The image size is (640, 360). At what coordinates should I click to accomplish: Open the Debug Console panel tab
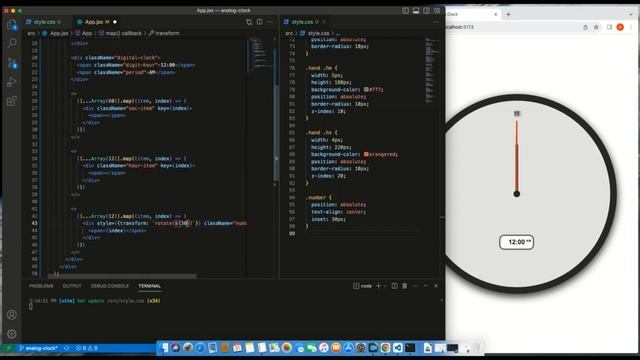(109, 286)
